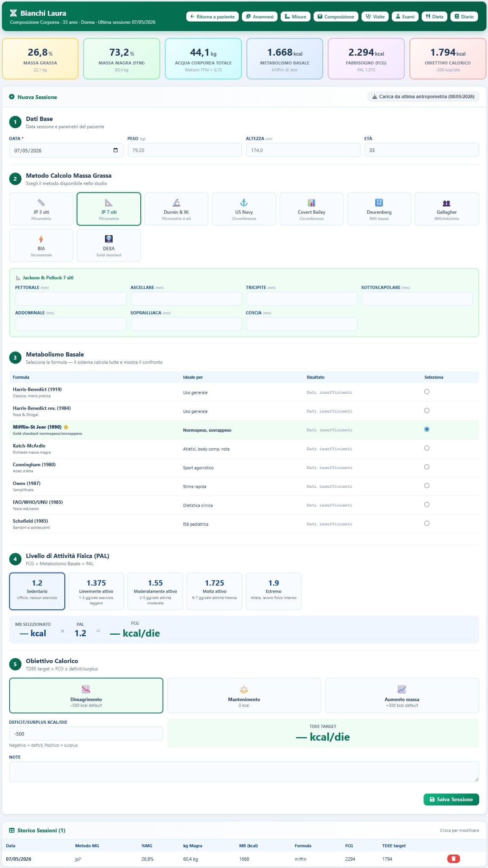The width and height of the screenshot is (488, 868).
Task: Open the Visite section
Action: click(375, 17)
